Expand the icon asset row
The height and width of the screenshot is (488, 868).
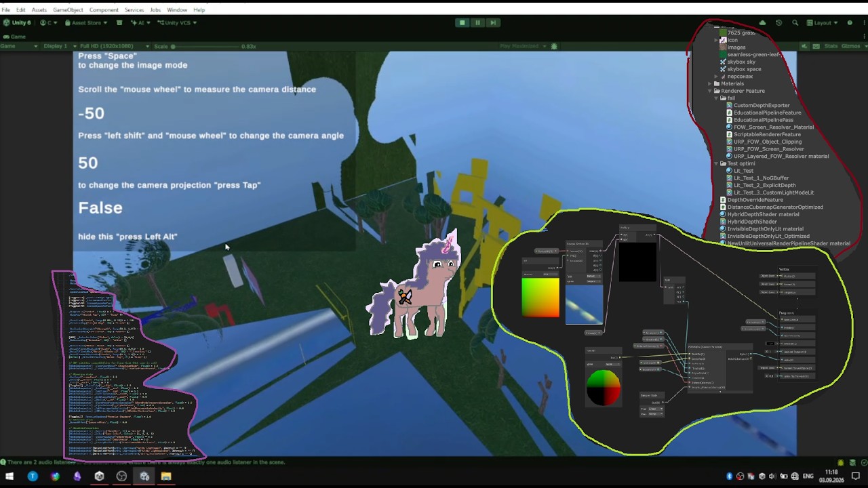coord(715,40)
